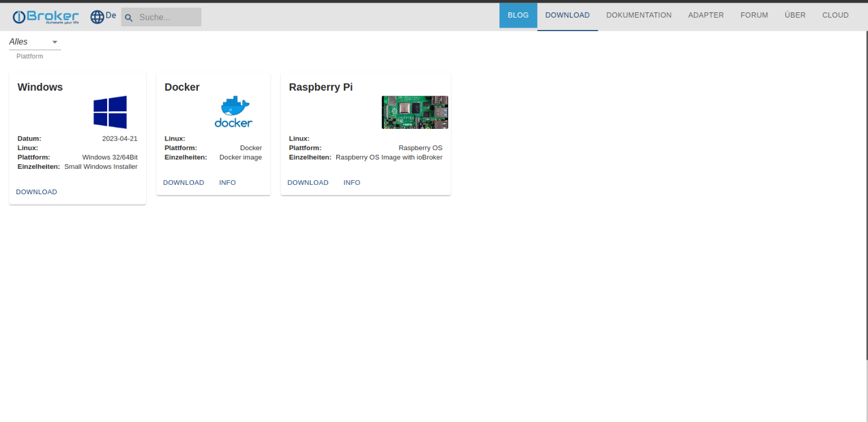Click the text Small Windows Installer

coord(101,167)
